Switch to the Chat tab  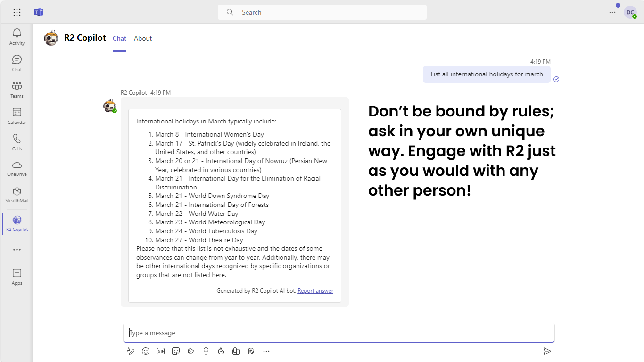coord(119,39)
